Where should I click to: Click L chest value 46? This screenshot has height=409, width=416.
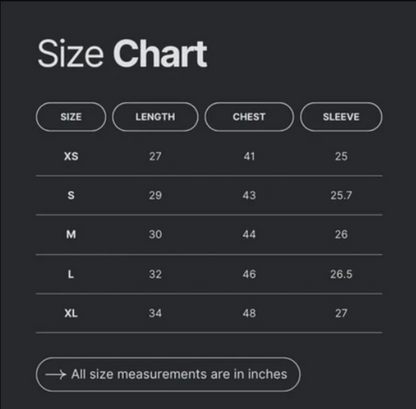pos(249,274)
